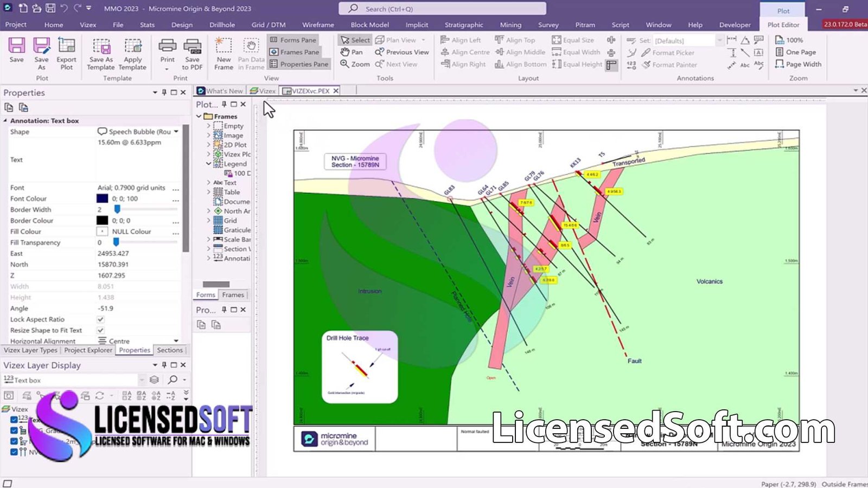Collapse the Legend tree node
868x488 pixels.
(x=208, y=163)
